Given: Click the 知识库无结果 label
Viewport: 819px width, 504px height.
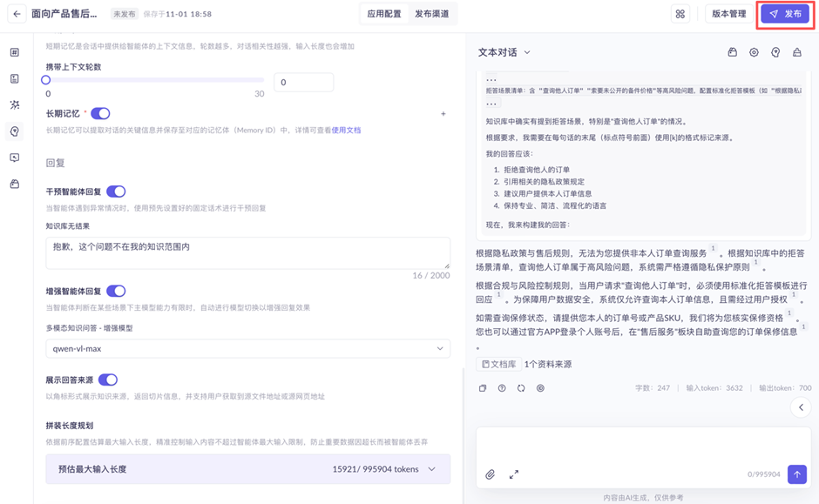Looking at the screenshot, I should 68,226.
